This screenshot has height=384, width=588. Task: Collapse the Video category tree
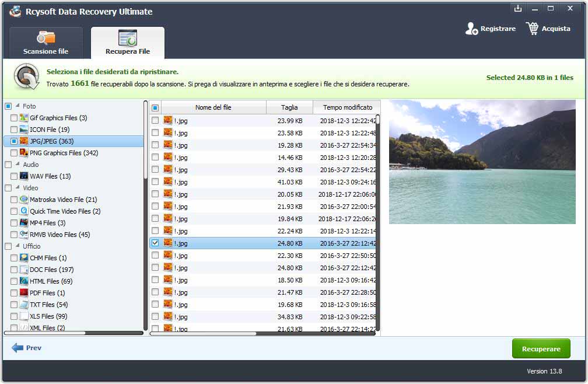tap(17, 188)
